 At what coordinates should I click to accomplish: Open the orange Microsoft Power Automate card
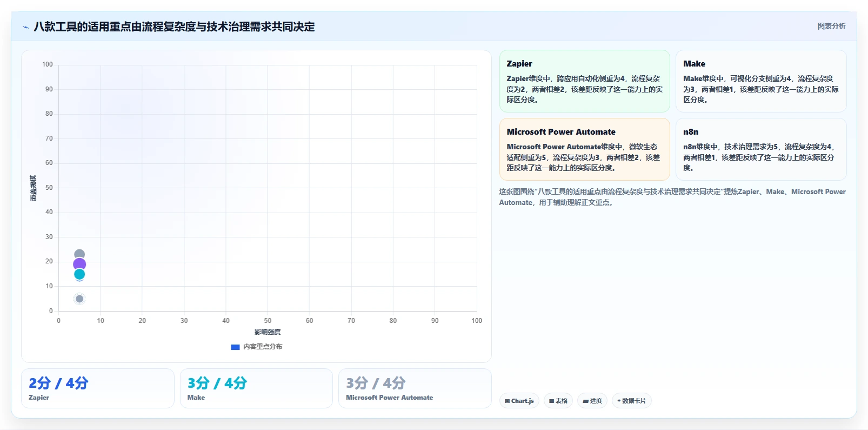point(584,149)
